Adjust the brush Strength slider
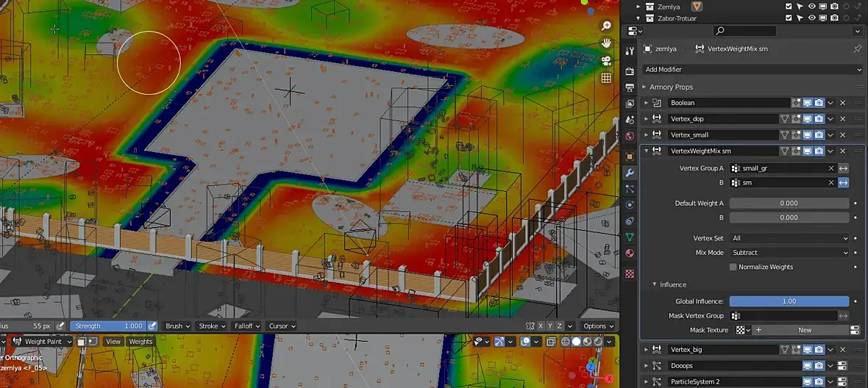Screen dimensions: 868x388 coord(108,326)
